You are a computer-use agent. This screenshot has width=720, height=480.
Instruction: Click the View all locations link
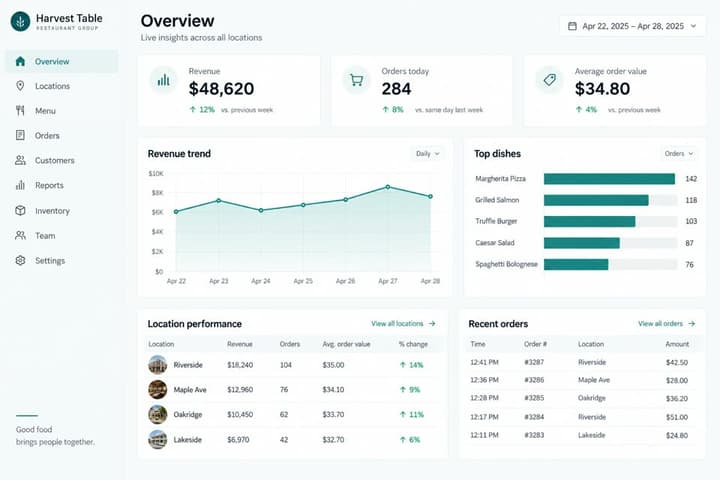coord(403,324)
